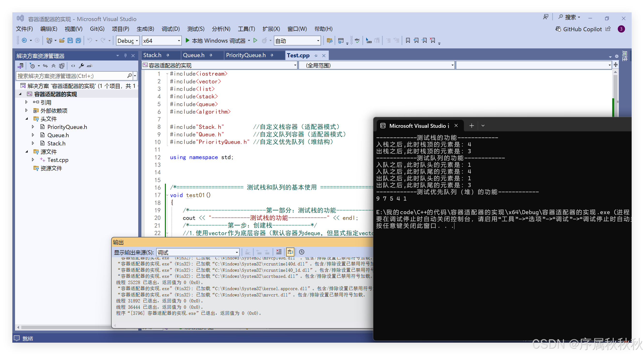The height and width of the screenshot is (355, 644).
Task: Open the 调试(D) menu
Action: [170, 29]
